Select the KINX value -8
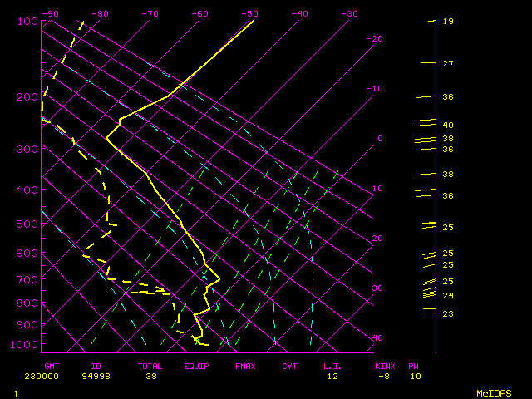The image size is (532, 399). pos(382,376)
